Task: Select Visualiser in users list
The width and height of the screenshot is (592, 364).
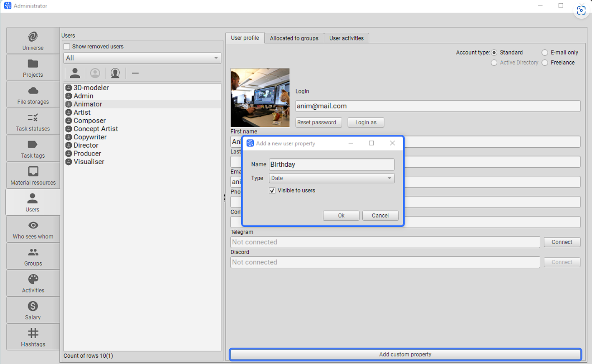Action: tap(142, 162)
